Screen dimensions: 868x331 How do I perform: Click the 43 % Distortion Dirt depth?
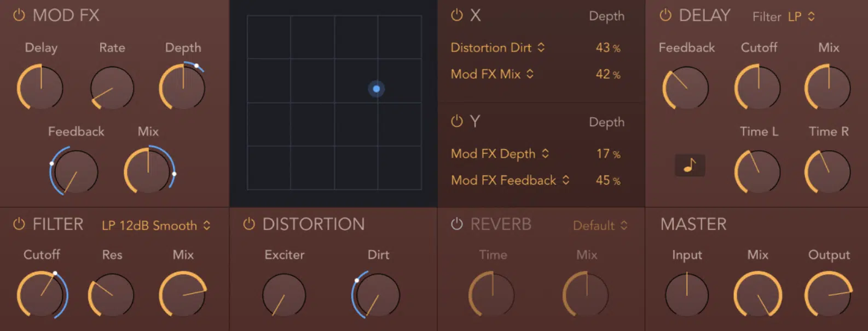coord(607,48)
